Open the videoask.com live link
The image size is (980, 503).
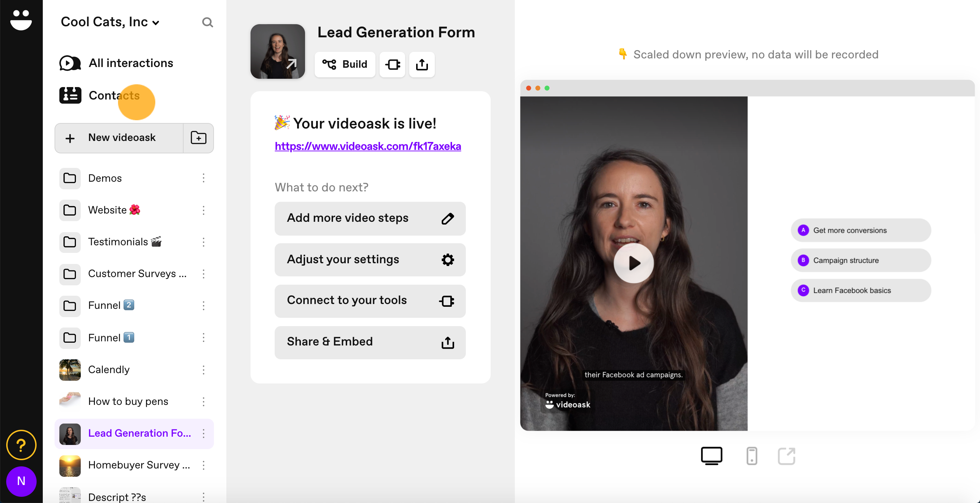pyautogui.click(x=368, y=146)
